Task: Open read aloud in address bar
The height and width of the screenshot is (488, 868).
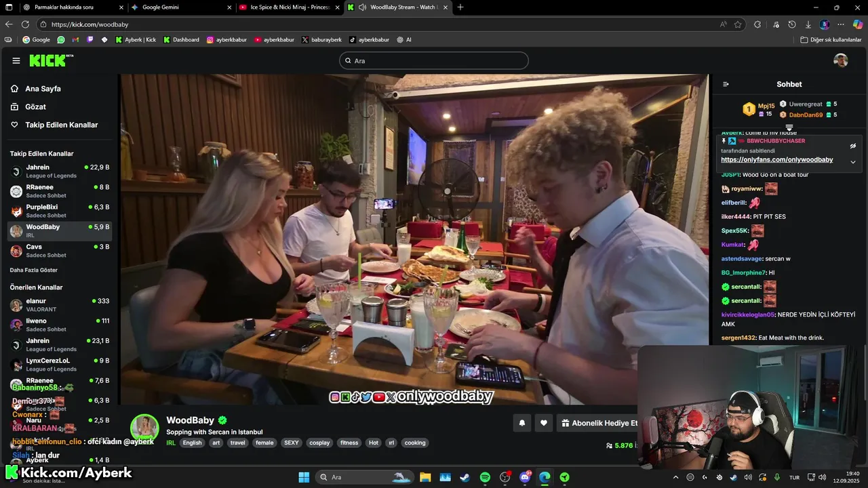Action: pyautogui.click(x=724, y=24)
